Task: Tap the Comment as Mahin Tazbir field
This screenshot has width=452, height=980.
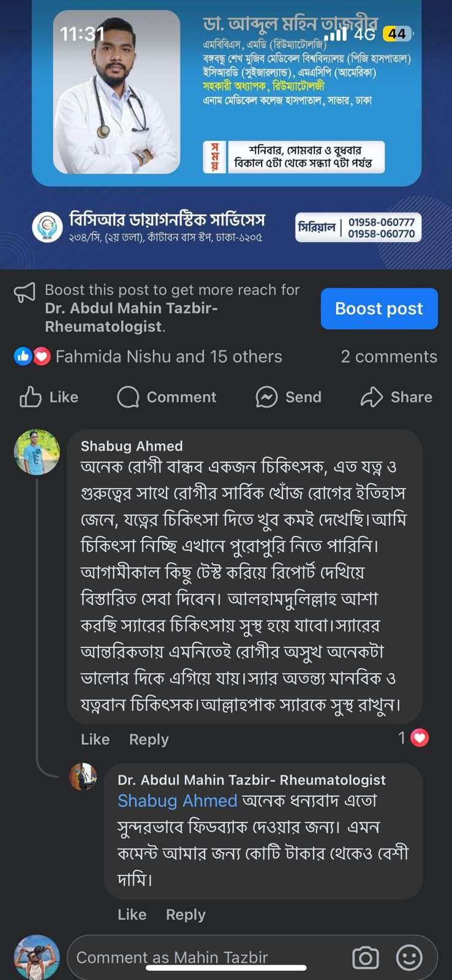Action: coord(202,957)
